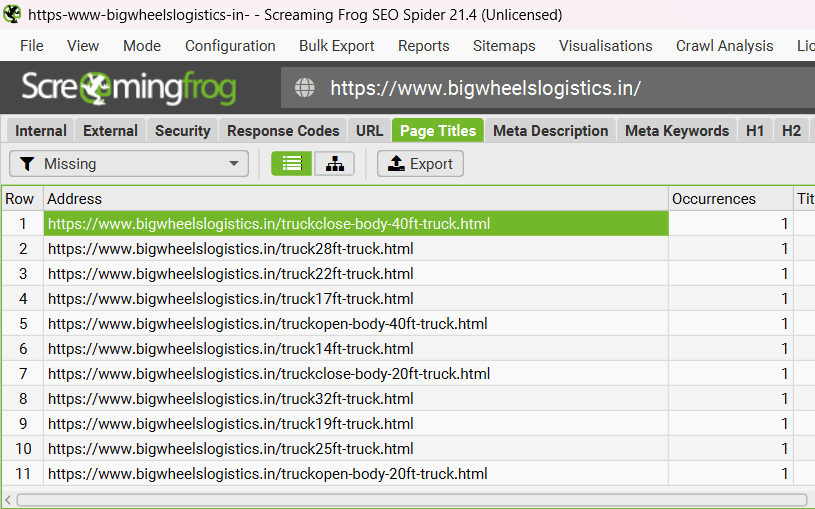Click Occurrences value in row 3
The width and height of the screenshot is (815, 509).
click(731, 273)
